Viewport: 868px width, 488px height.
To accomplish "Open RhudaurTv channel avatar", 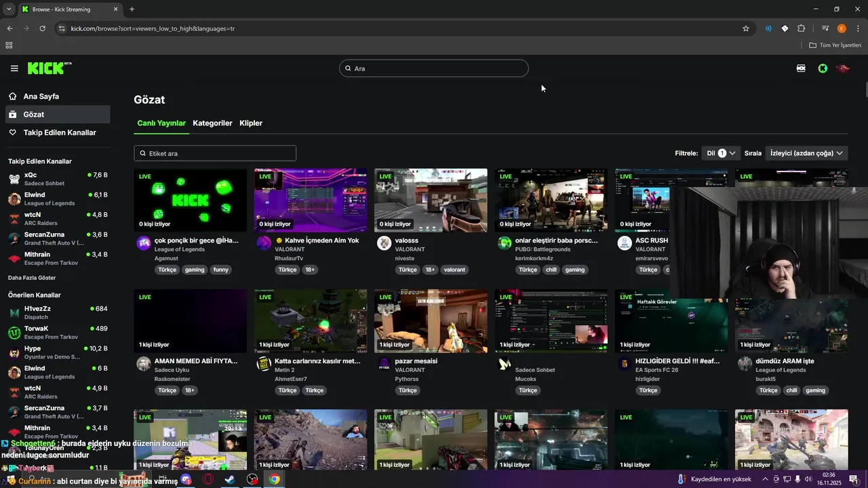I will pyautogui.click(x=264, y=243).
